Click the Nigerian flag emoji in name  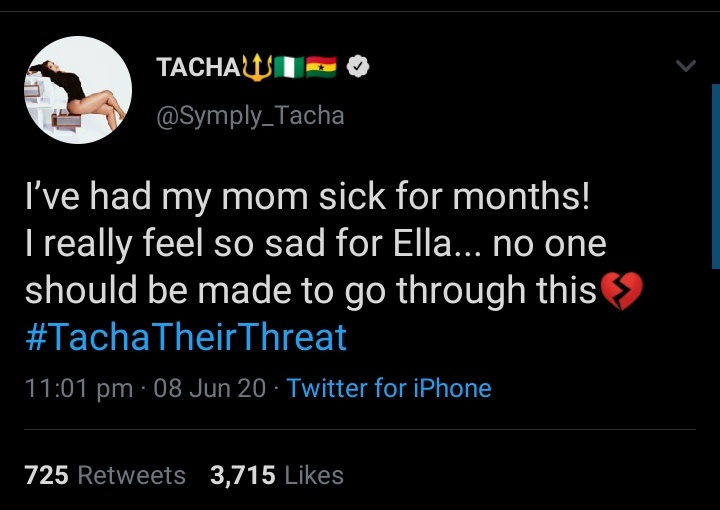coord(292,67)
